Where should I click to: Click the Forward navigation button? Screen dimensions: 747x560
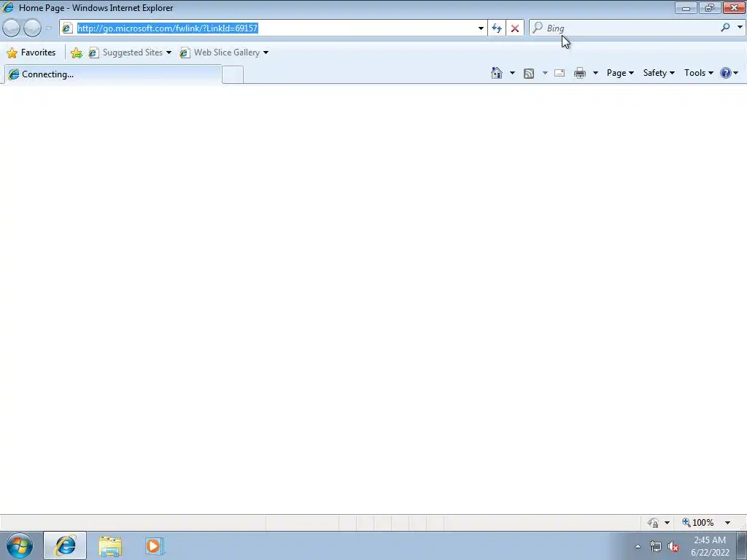tap(32, 28)
